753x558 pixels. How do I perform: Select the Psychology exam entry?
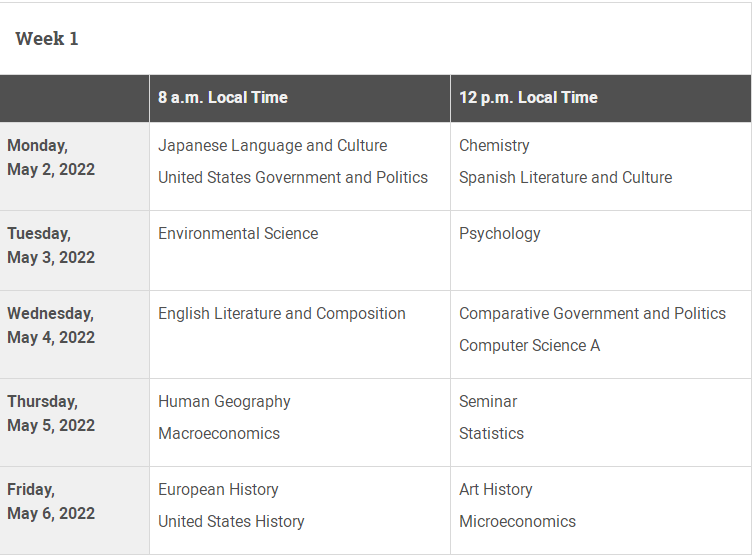click(499, 234)
